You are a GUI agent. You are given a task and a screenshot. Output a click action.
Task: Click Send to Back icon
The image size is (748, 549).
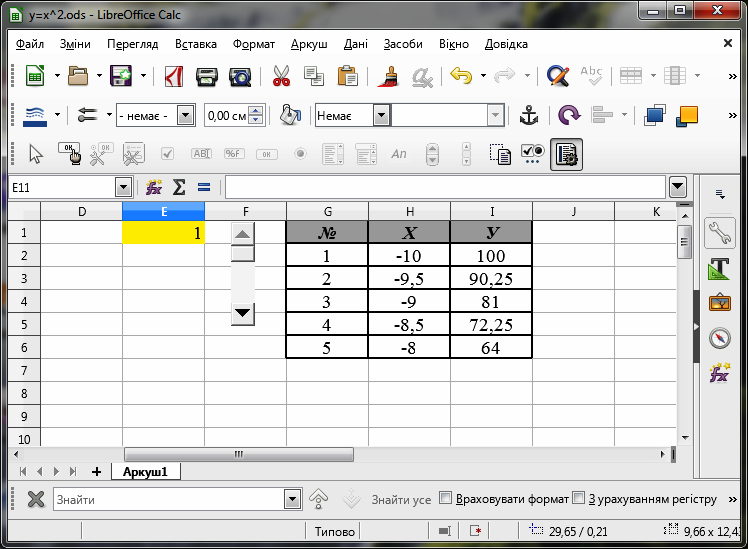tap(687, 115)
